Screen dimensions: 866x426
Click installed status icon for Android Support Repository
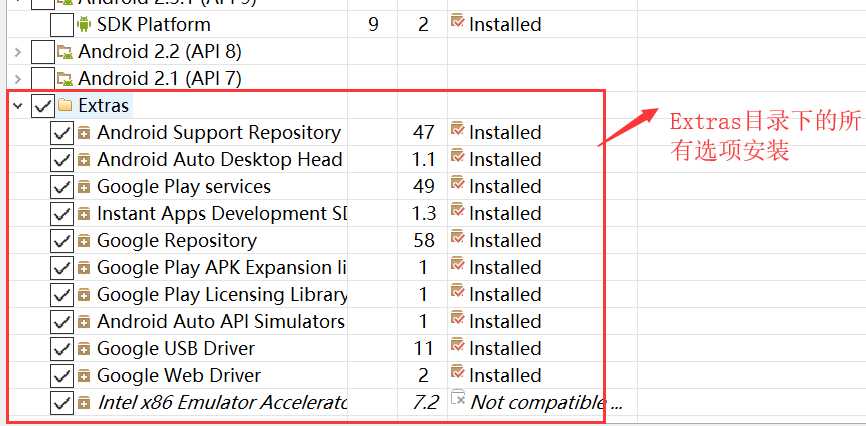tap(457, 130)
